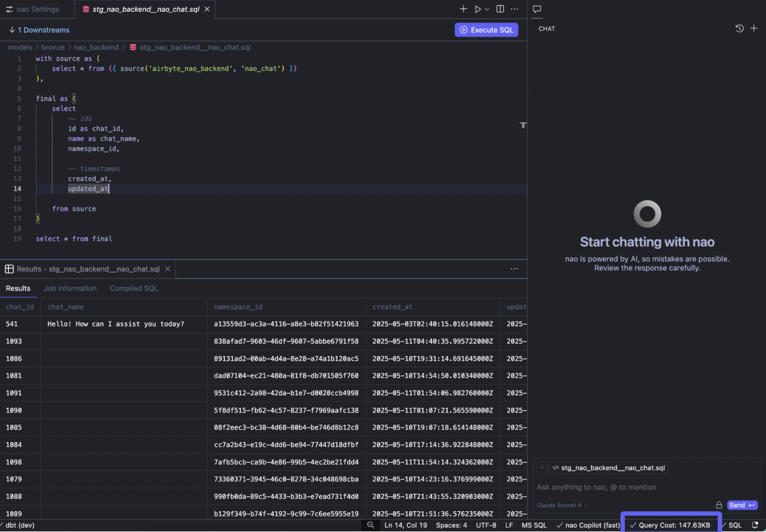Select the Results sub-tab
766x532 pixels.
pos(18,288)
